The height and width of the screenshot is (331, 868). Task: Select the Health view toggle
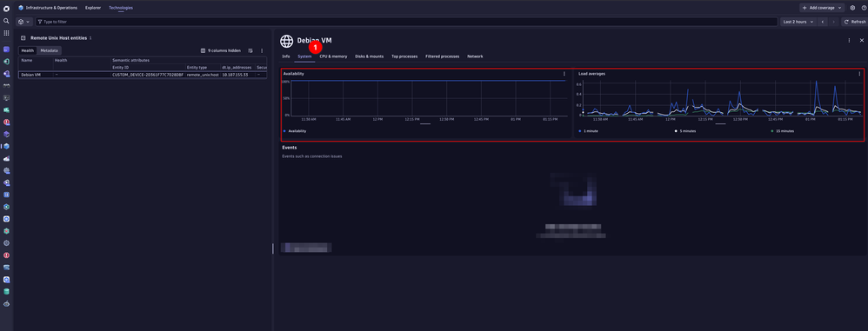[28, 50]
